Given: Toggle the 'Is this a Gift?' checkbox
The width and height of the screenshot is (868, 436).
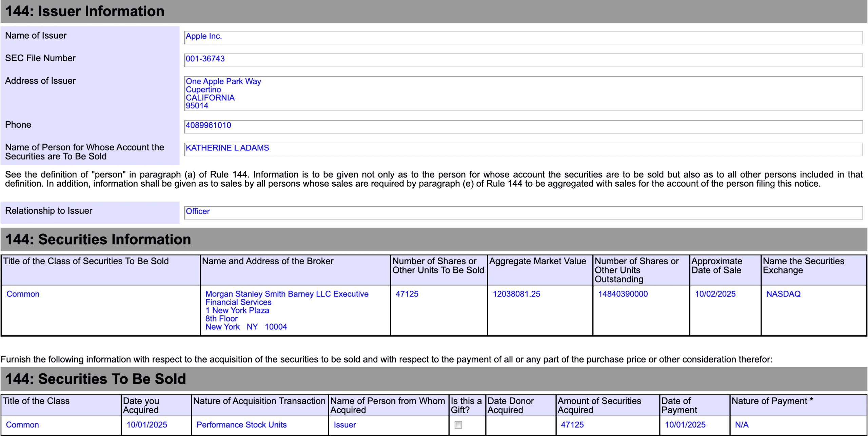Looking at the screenshot, I should coord(458,425).
